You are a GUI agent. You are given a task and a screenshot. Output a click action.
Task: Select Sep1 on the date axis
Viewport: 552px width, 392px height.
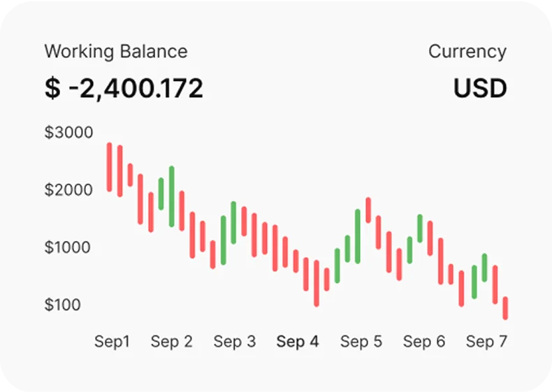tap(112, 342)
